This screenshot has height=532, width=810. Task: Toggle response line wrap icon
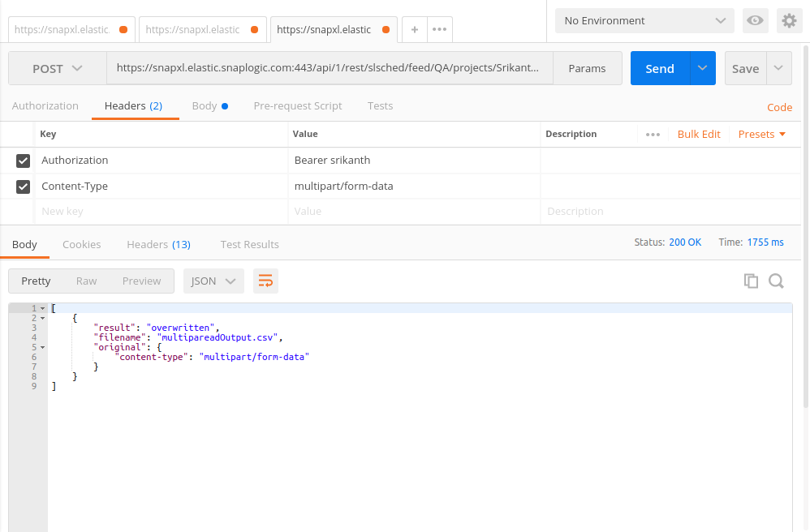point(265,281)
